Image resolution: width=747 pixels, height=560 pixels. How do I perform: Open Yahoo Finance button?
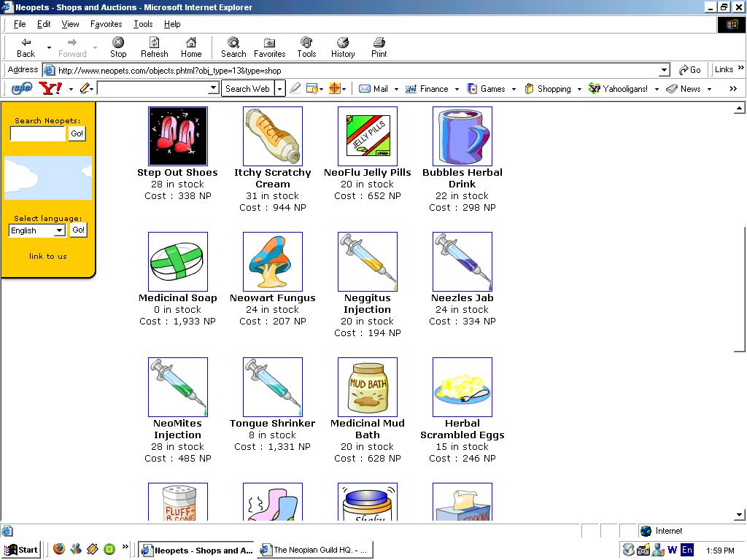coord(427,88)
